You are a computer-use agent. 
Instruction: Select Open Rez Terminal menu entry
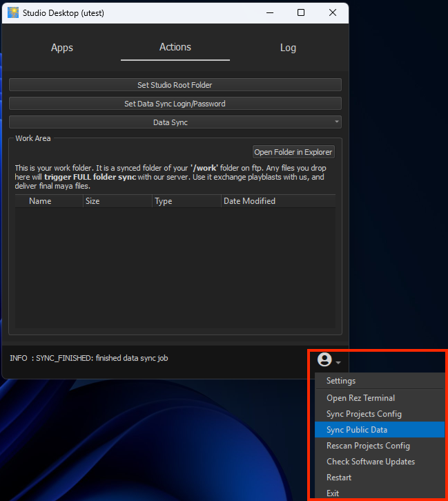360,398
